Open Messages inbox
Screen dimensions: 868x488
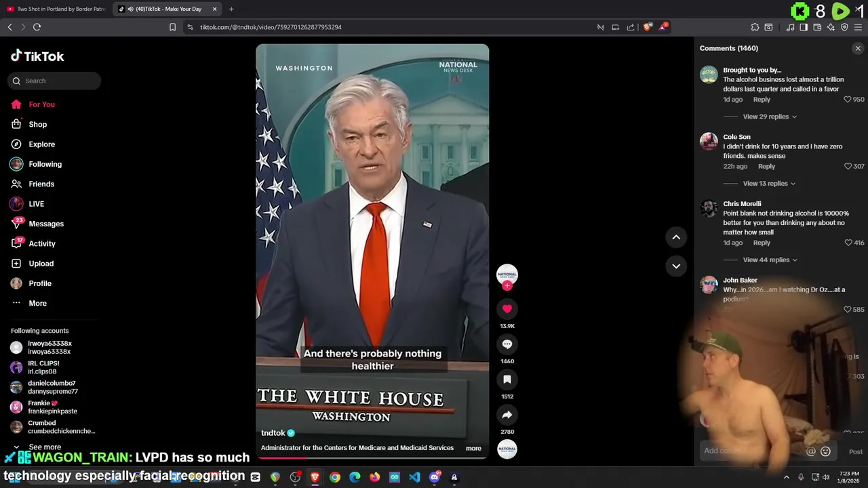pos(37,224)
